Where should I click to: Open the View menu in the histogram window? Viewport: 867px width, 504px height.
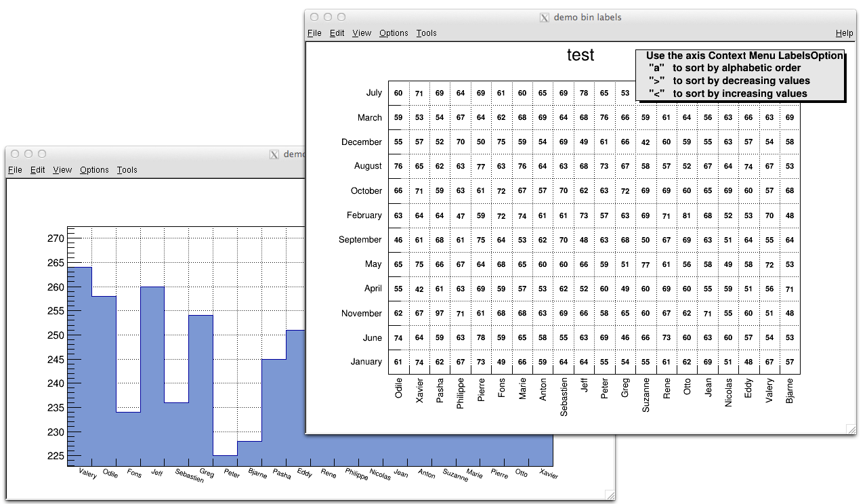pyautogui.click(x=62, y=170)
